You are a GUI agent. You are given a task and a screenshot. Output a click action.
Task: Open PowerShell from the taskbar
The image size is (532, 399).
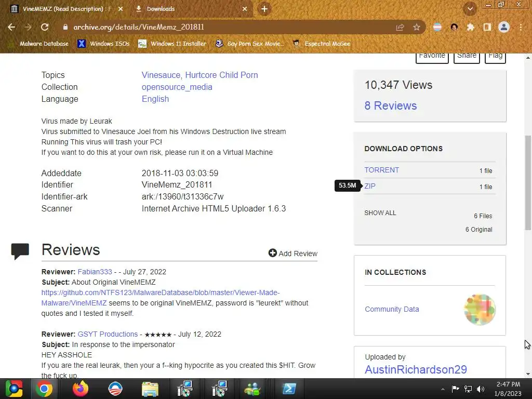(x=289, y=389)
